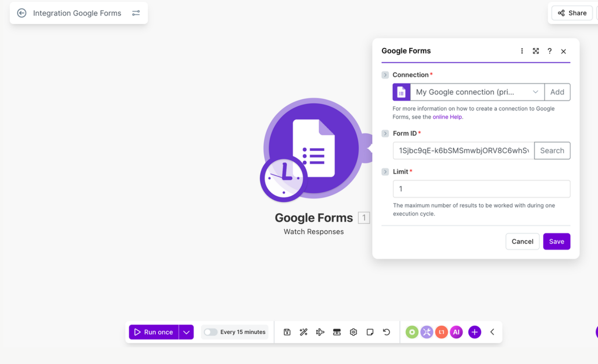Open the online Help link
Image resolution: width=598 pixels, height=364 pixels.
[447, 117]
